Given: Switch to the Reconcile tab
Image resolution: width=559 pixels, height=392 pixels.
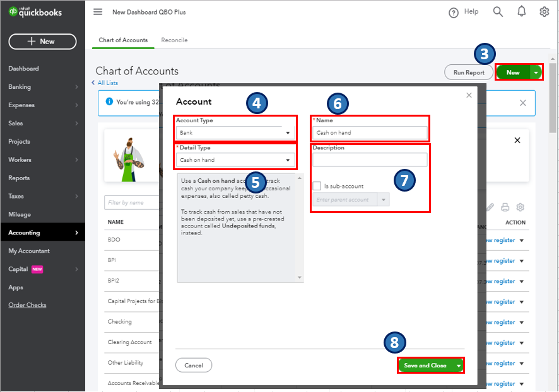Looking at the screenshot, I should coord(174,40).
